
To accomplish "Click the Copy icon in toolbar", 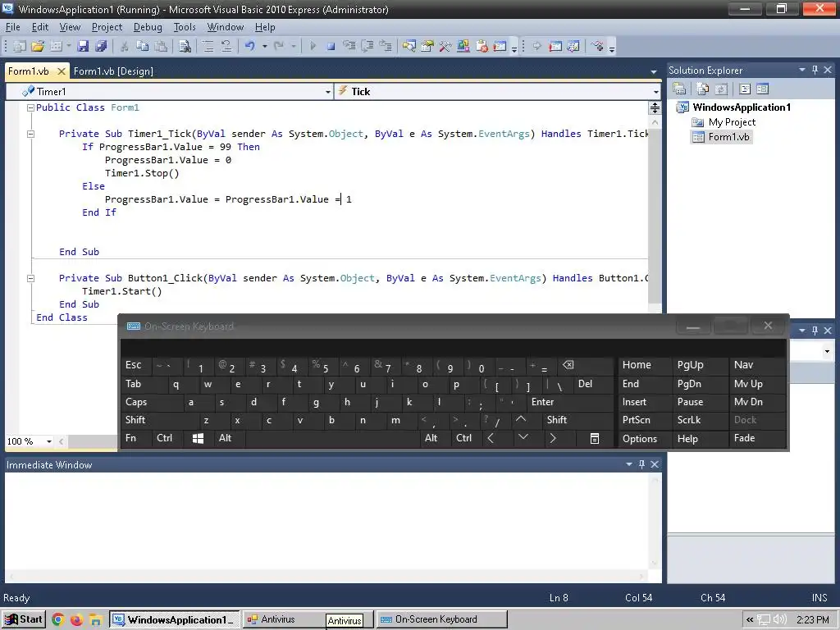I will tap(143, 47).
